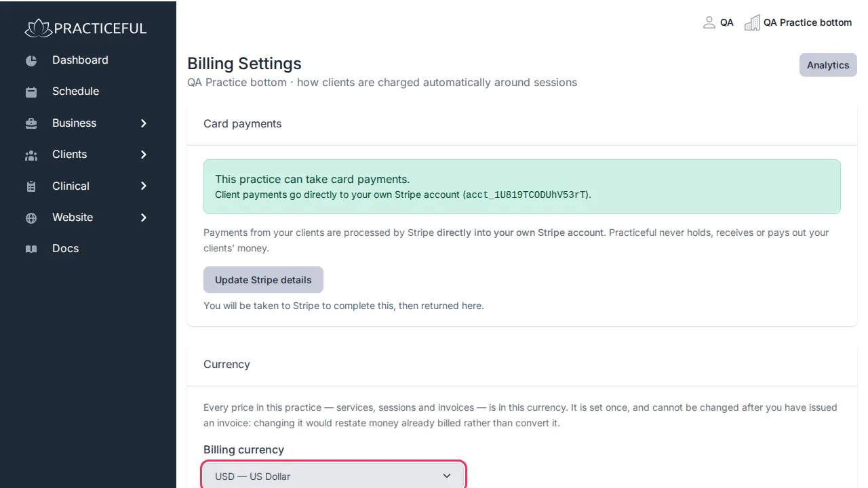Click the Website globe icon
The image size is (868, 488).
(31, 218)
